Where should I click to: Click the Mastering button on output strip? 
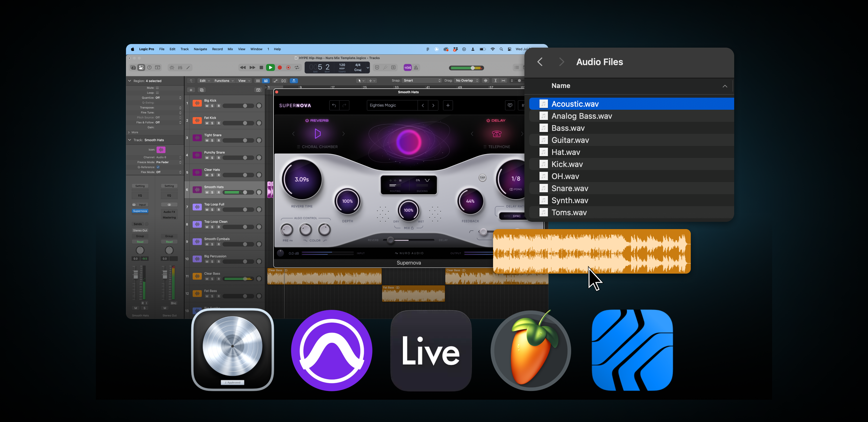coord(169,217)
